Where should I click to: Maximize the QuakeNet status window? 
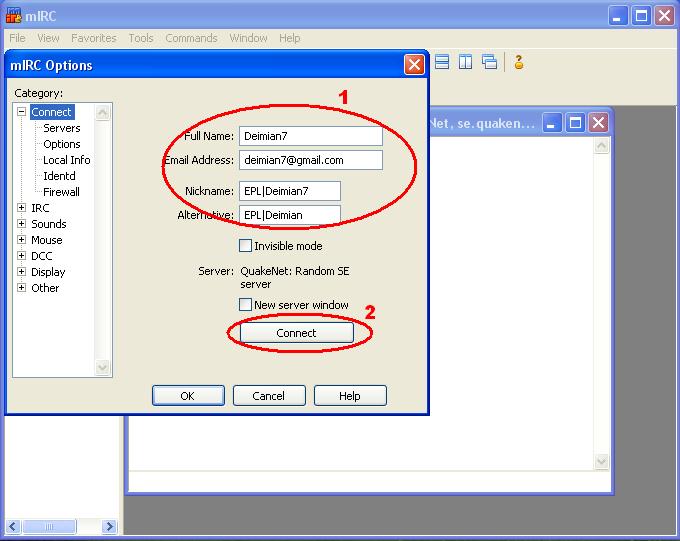(575, 123)
